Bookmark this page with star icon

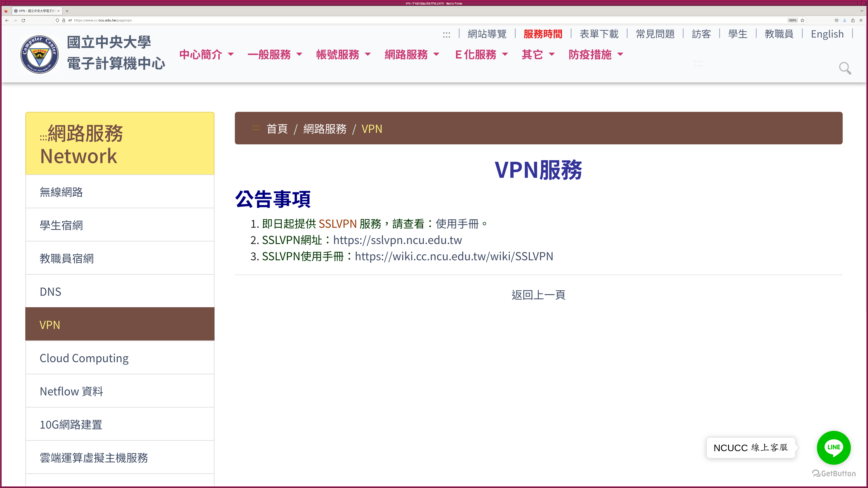(x=802, y=21)
